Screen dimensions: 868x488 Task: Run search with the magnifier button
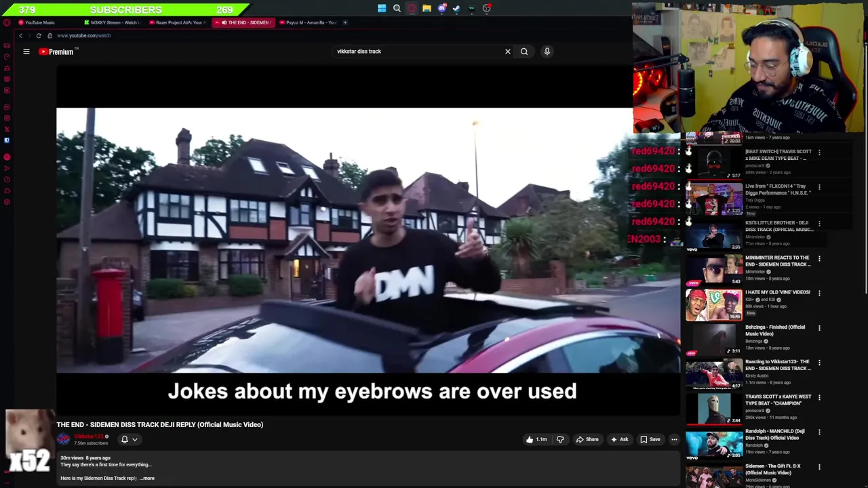[524, 52]
